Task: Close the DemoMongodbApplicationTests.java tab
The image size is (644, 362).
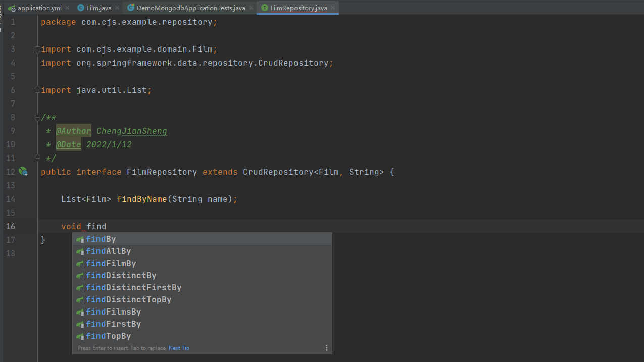Action: (251, 8)
